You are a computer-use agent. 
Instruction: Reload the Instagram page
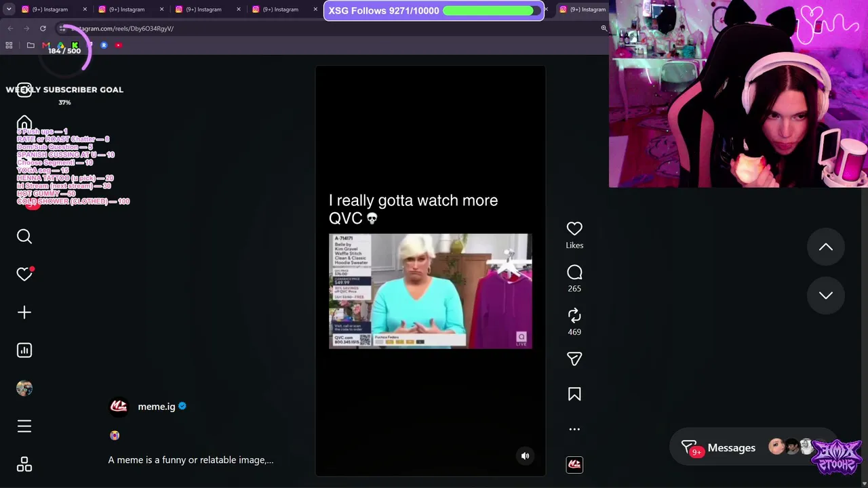coord(43,28)
